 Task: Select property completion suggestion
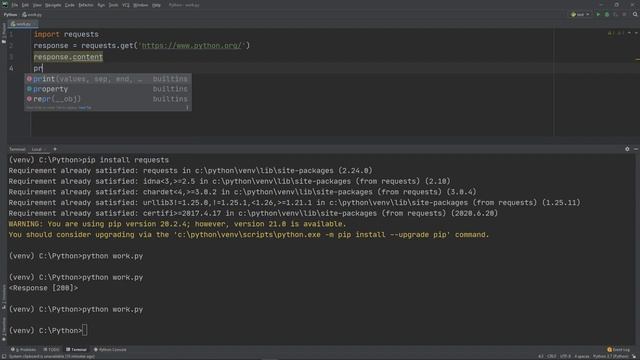coord(108,89)
